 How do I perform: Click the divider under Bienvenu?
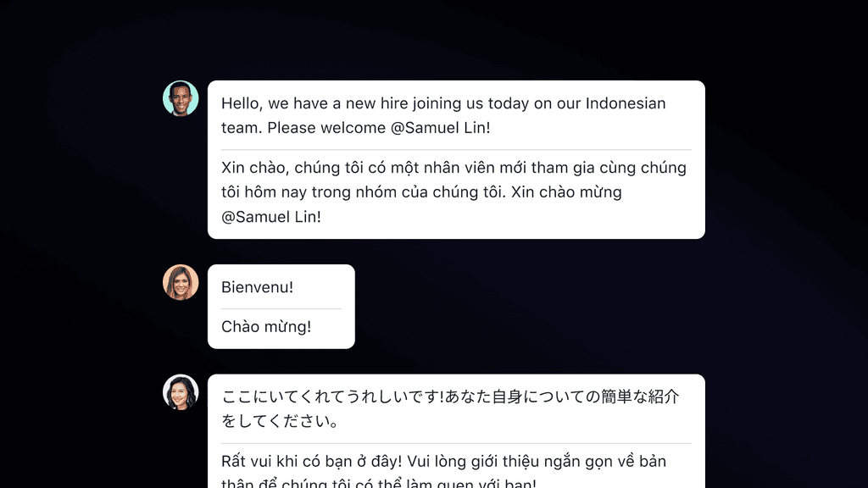coord(281,307)
